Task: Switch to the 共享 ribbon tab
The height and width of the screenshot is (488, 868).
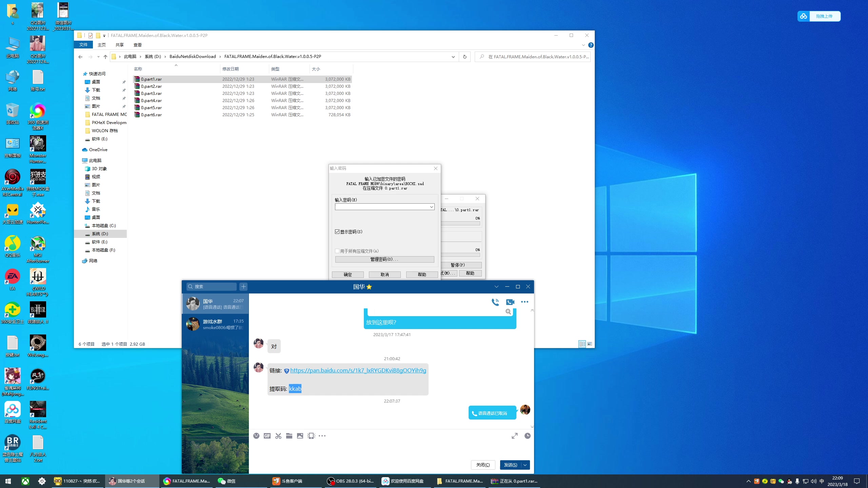Action: 120,45
